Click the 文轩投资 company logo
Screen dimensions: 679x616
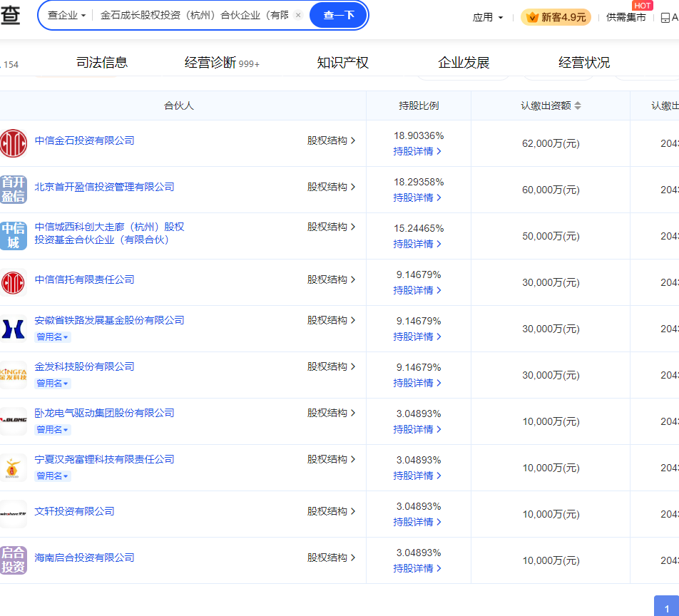13,514
